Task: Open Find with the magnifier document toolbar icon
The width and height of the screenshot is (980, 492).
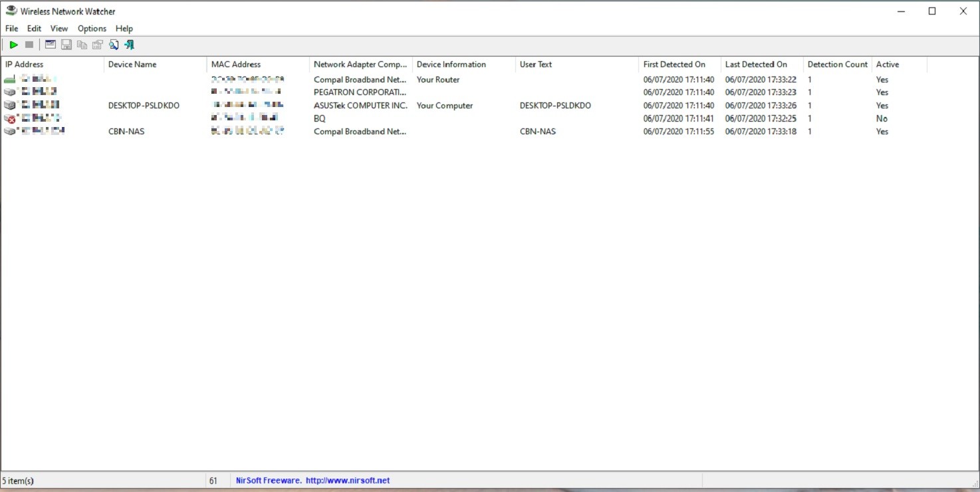Action: (114, 45)
